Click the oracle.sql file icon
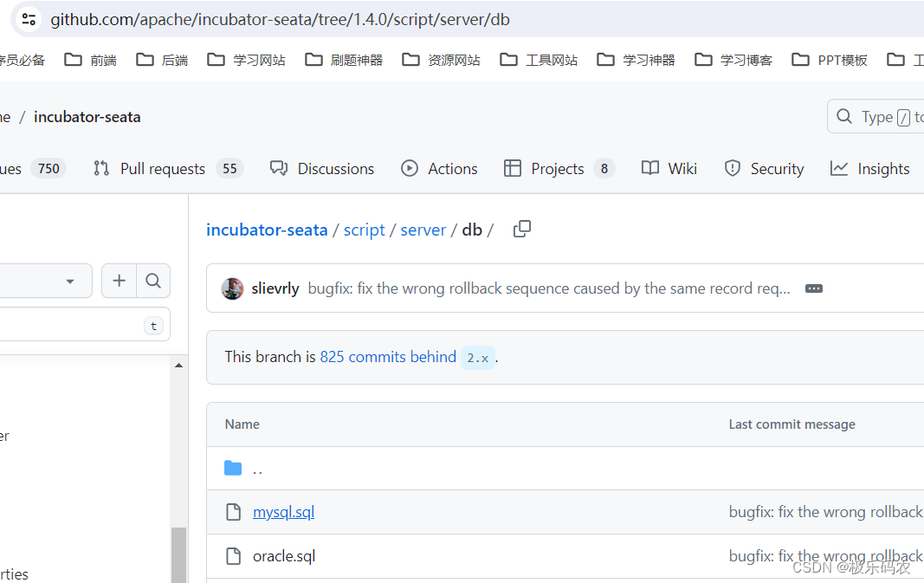Screen dimensions: 924x583 point(233,556)
